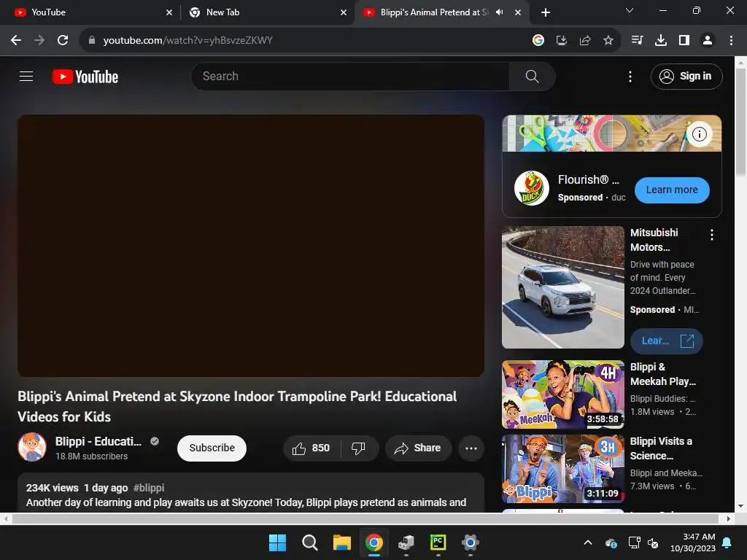
Task: Open Blippi channel avatar
Action: 32,447
